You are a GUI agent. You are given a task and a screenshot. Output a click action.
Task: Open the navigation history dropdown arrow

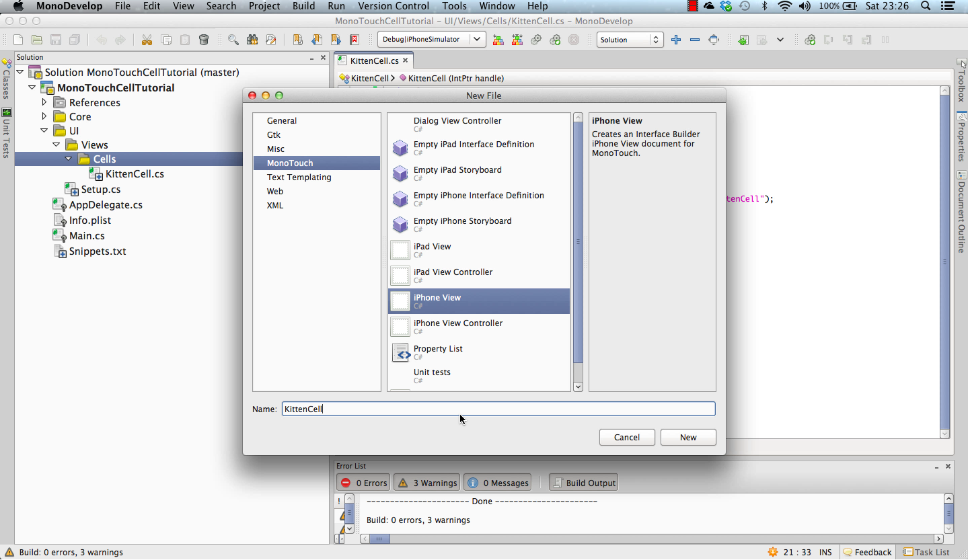tap(780, 40)
